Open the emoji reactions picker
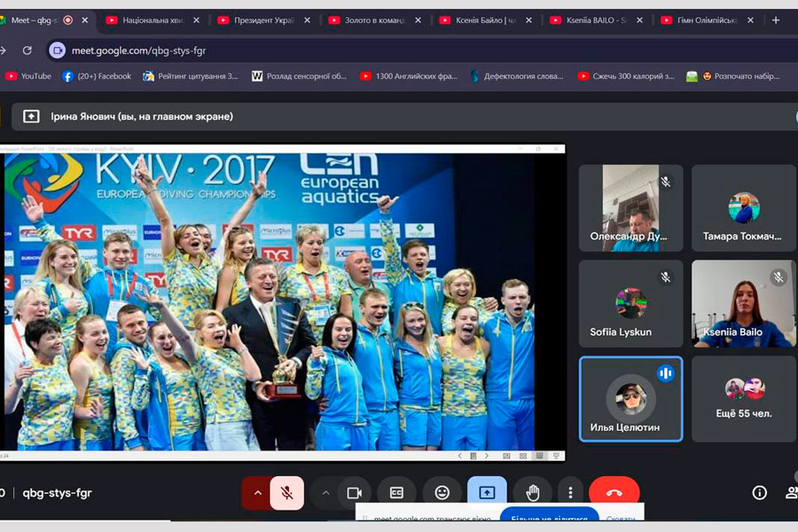 (442, 493)
